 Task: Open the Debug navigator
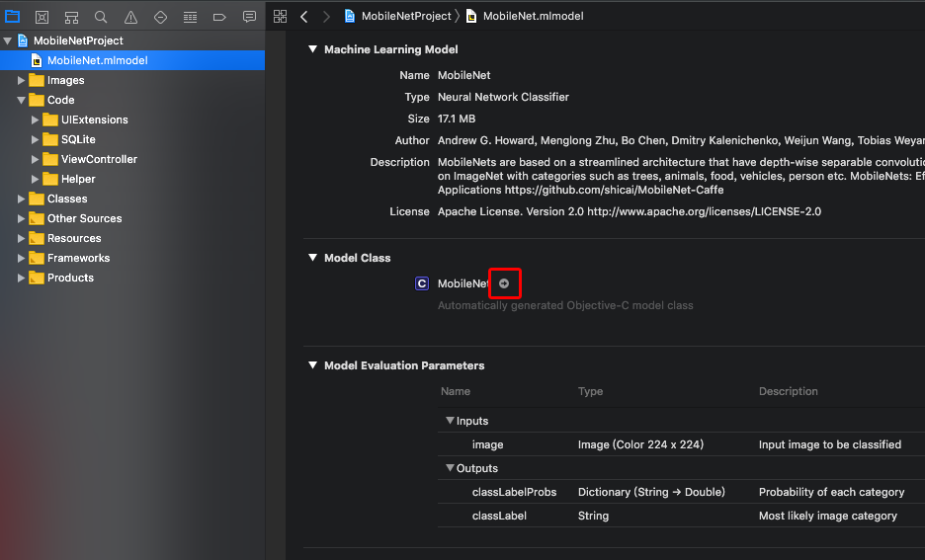tap(190, 17)
